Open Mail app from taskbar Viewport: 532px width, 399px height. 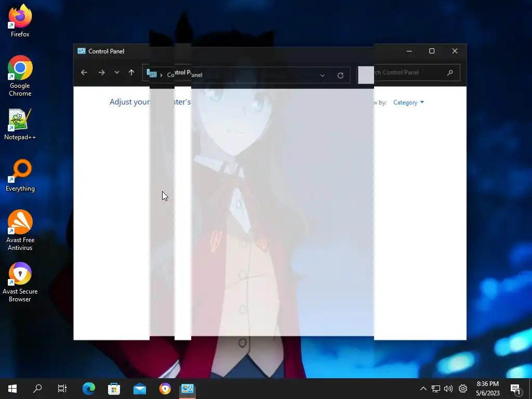tap(139, 389)
